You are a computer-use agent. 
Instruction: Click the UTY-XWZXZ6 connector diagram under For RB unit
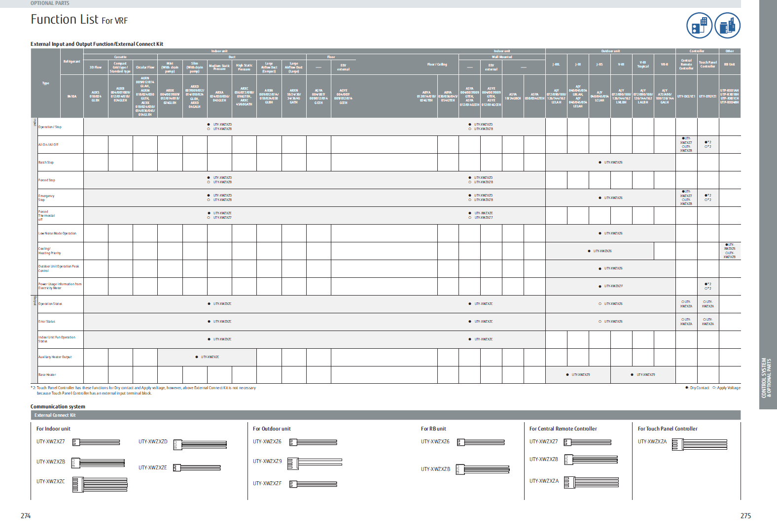[481, 442]
